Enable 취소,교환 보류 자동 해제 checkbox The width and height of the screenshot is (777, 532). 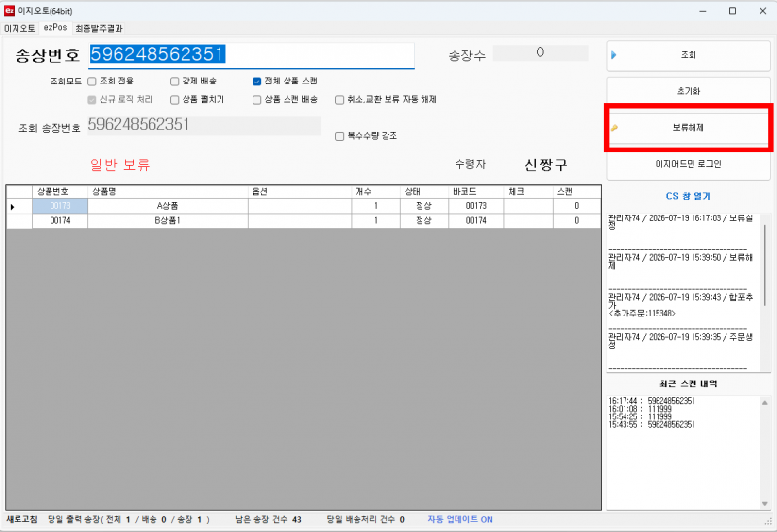[339, 100]
